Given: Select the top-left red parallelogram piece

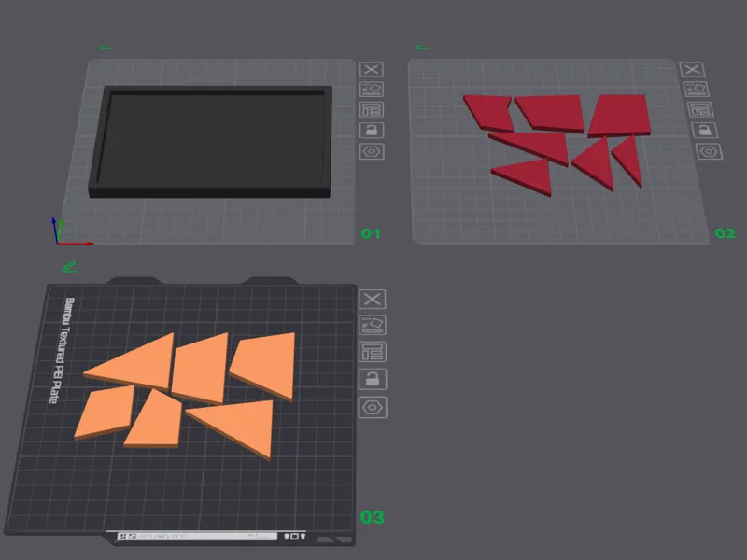Looking at the screenshot, I should click(489, 113).
